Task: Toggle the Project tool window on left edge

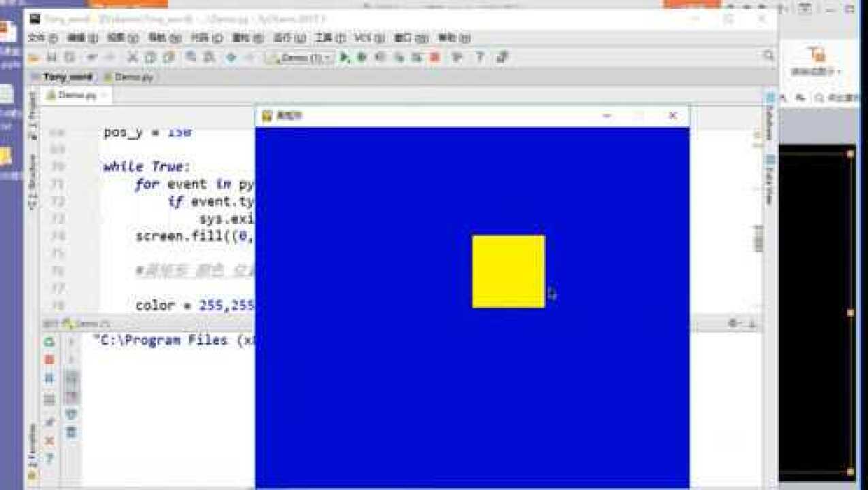Action: 32,116
